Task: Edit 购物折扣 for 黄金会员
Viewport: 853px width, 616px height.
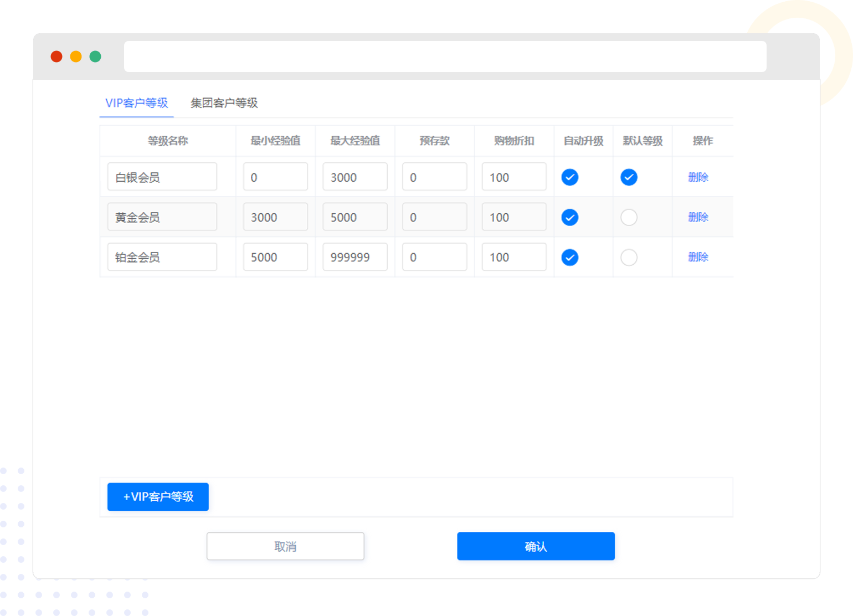Action: coord(514,217)
